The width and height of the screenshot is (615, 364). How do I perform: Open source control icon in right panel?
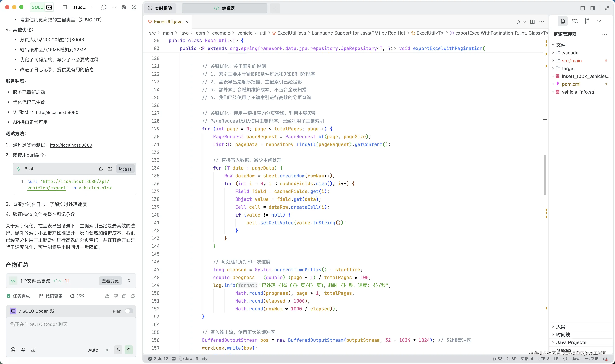pyautogui.click(x=587, y=21)
